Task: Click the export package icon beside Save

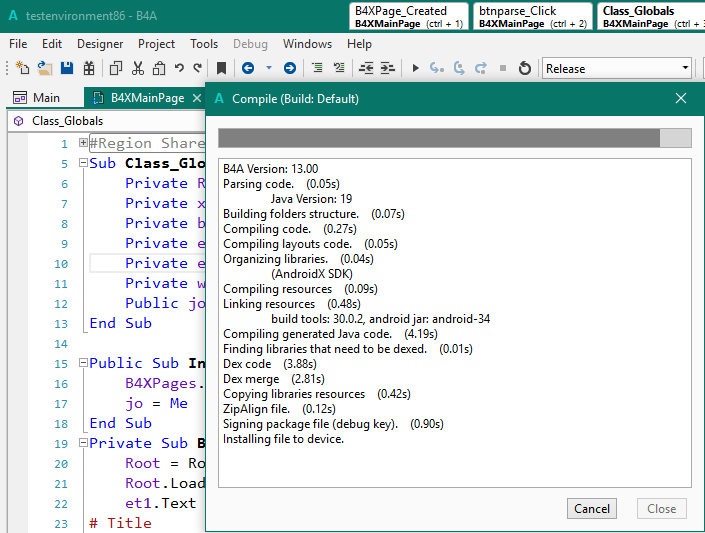Action: (x=89, y=68)
